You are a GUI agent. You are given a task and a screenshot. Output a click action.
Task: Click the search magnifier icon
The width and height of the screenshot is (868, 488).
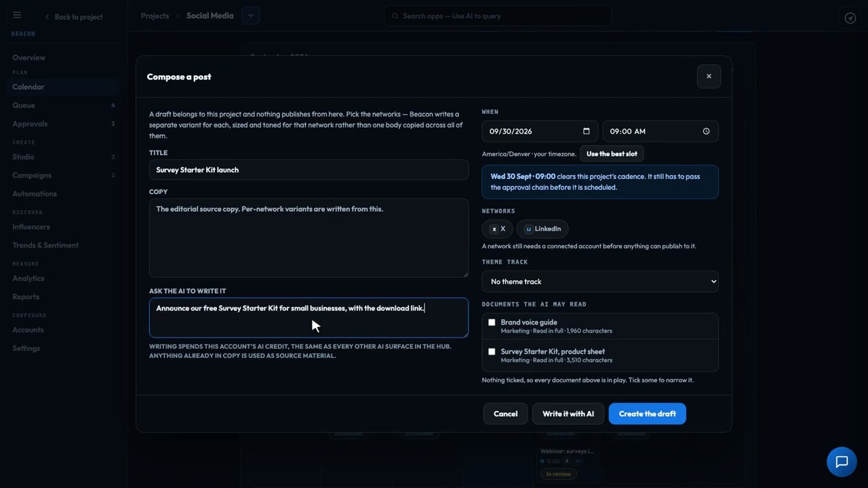tap(395, 16)
